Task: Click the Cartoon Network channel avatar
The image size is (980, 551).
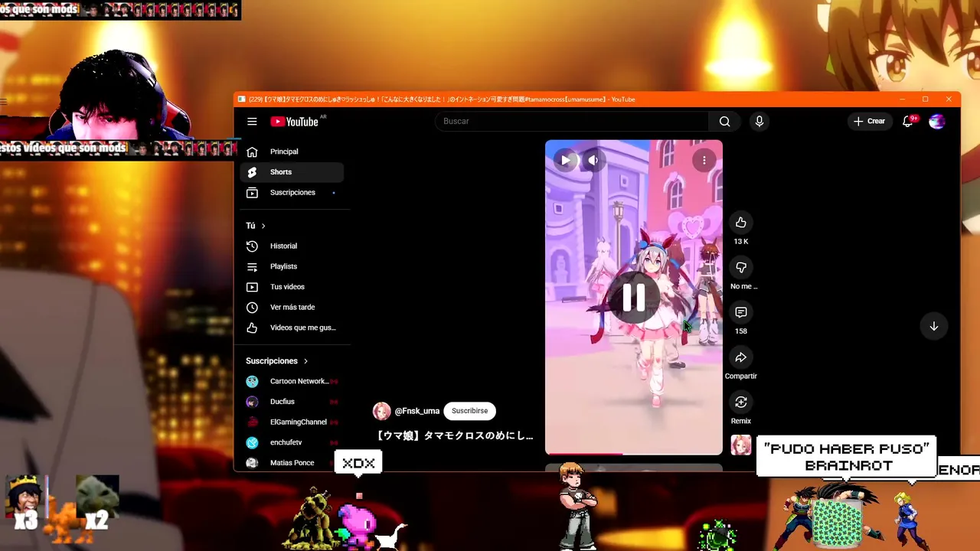Action: pos(252,381)
